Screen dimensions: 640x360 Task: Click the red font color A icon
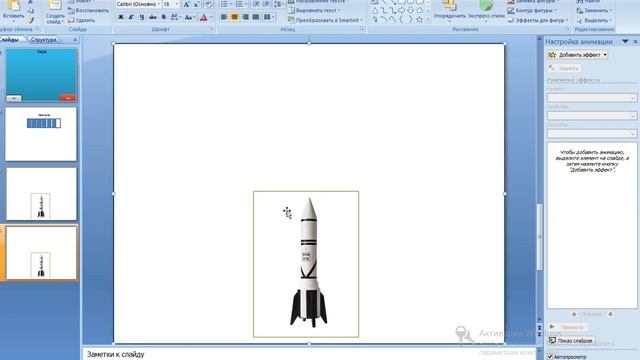(x=204, y=17)
